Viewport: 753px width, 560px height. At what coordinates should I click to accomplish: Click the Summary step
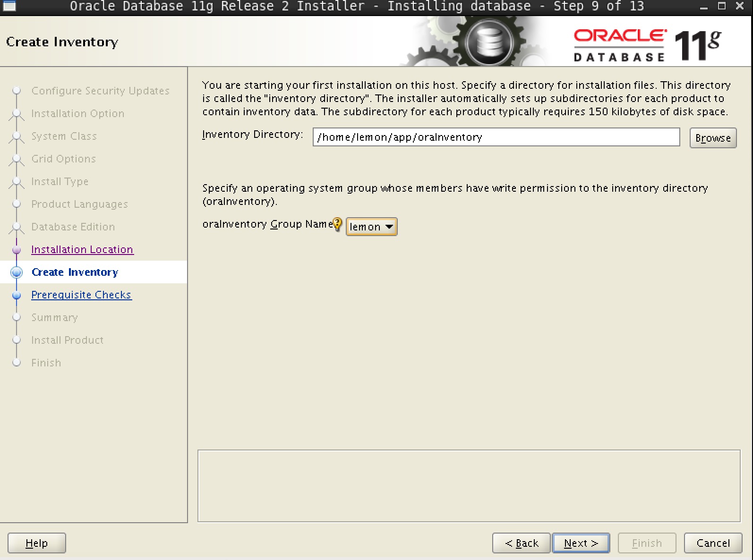click(x=54, y=317)
